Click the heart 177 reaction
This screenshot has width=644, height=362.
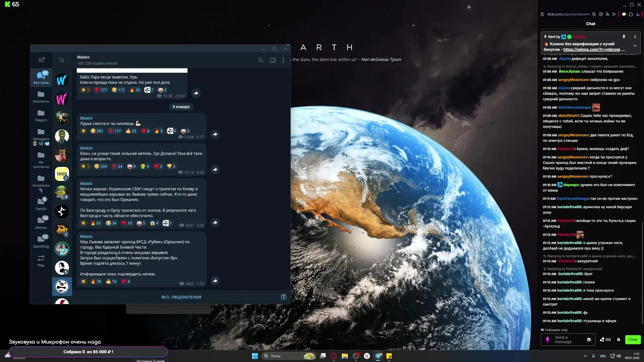pos(101,90)
